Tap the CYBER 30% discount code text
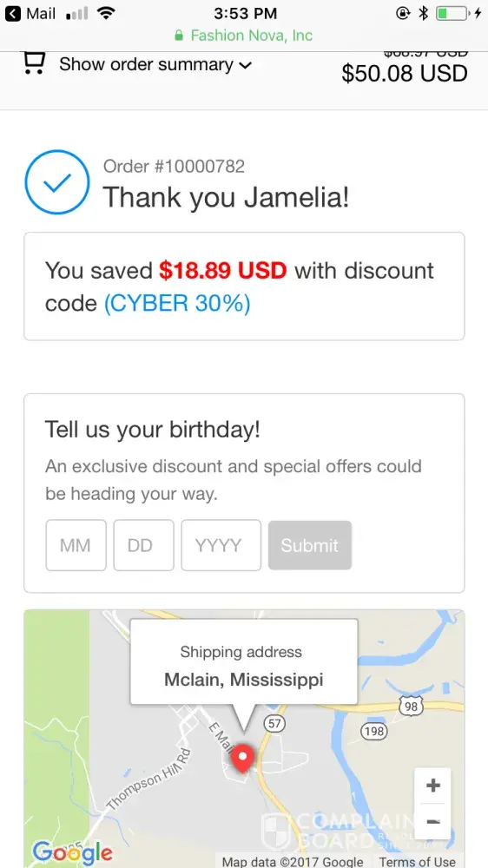The height and width of the screenshot is (868, 488). pos(177,303)
